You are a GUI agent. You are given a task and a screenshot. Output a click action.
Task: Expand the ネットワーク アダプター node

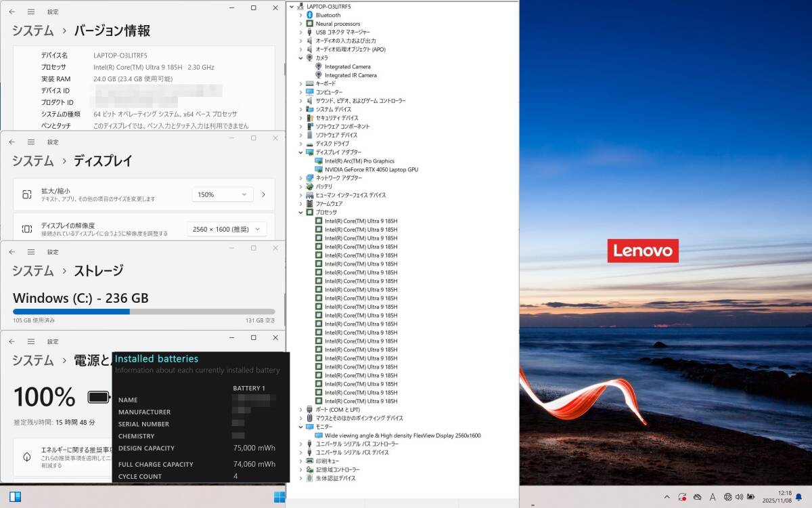301,178
